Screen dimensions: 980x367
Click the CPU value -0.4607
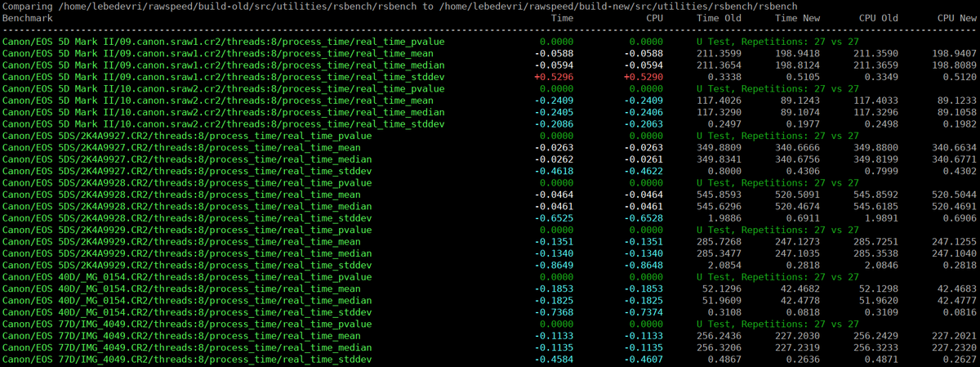click(644, 360)
